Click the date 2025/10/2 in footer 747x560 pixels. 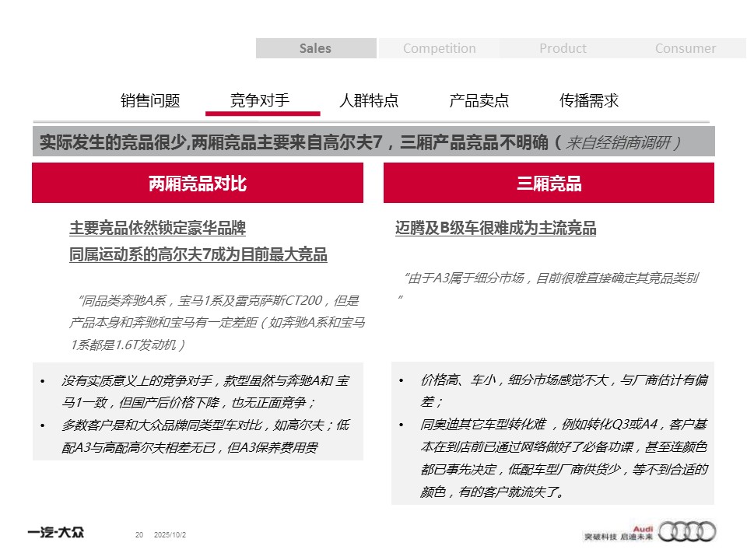[170, 535]
